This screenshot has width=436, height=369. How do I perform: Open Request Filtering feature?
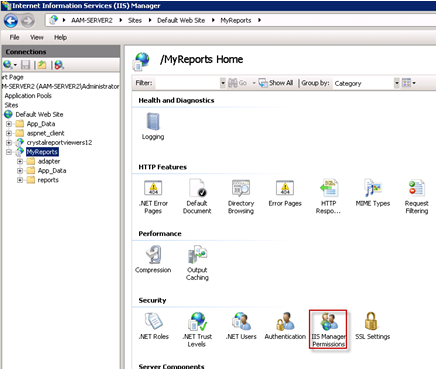click(417, 197)
